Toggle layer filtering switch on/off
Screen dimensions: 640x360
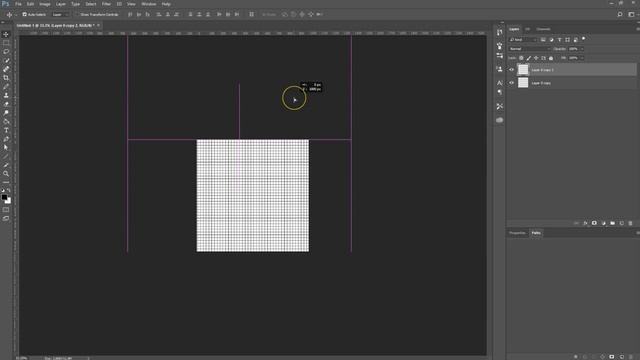[584, 39]
